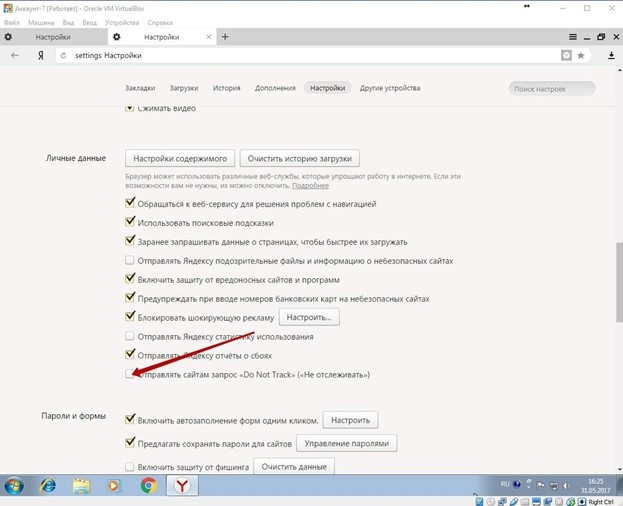Open the downloads arrow icon
Screen dimensions: 623x506
[x=611, y=56]
